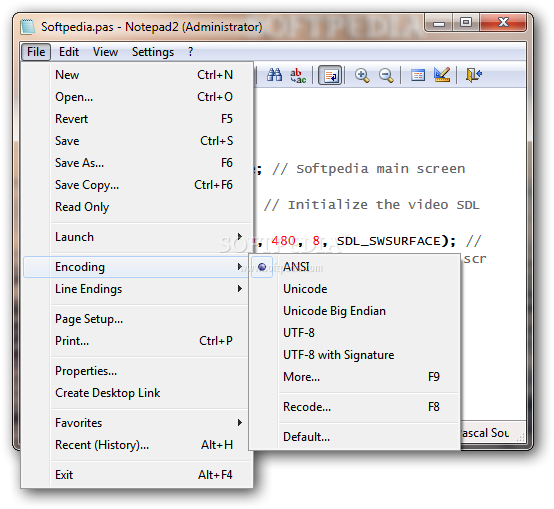The height and width of the screenshot is (509, 554).
Task: Click the Find binoculars toolbar icon
Action: coord(274,75)
